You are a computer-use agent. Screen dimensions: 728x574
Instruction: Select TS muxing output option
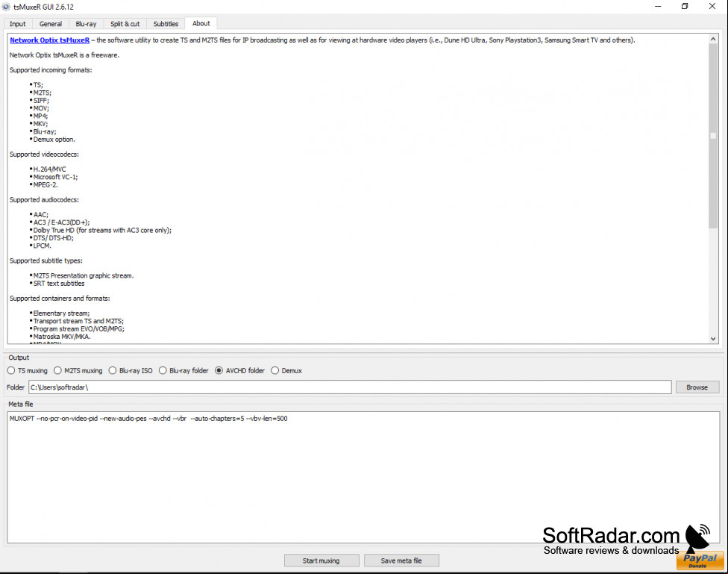(28, 370)
